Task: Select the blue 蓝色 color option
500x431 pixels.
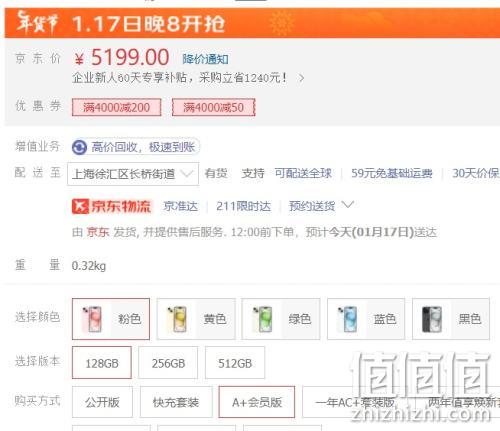Action: coord(366,319)
